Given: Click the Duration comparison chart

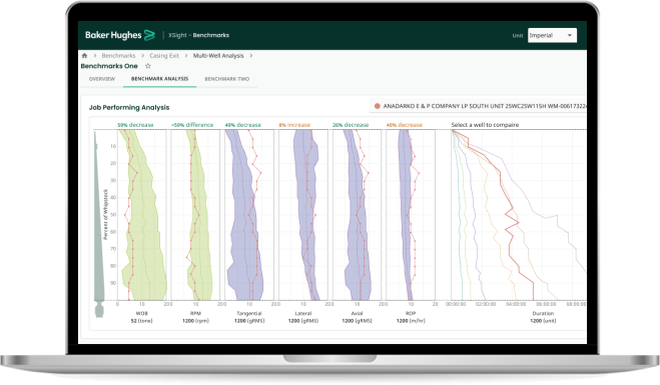Looking at the screenshot, I should click(519, 215).
